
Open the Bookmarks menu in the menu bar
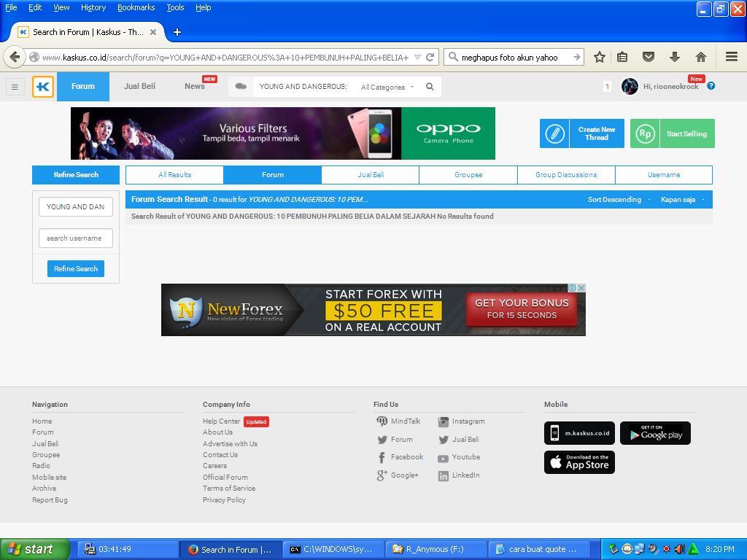pyautogui.click(x=136, y=7)
